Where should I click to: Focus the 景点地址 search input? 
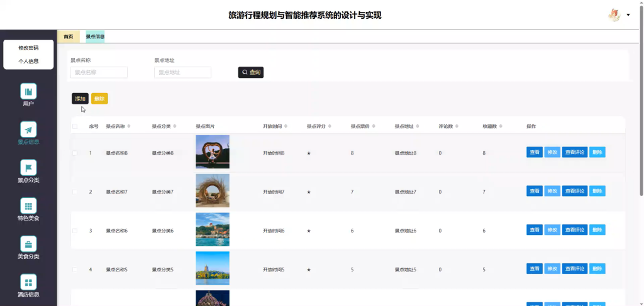pyautogui.click(x=183, y=72)
